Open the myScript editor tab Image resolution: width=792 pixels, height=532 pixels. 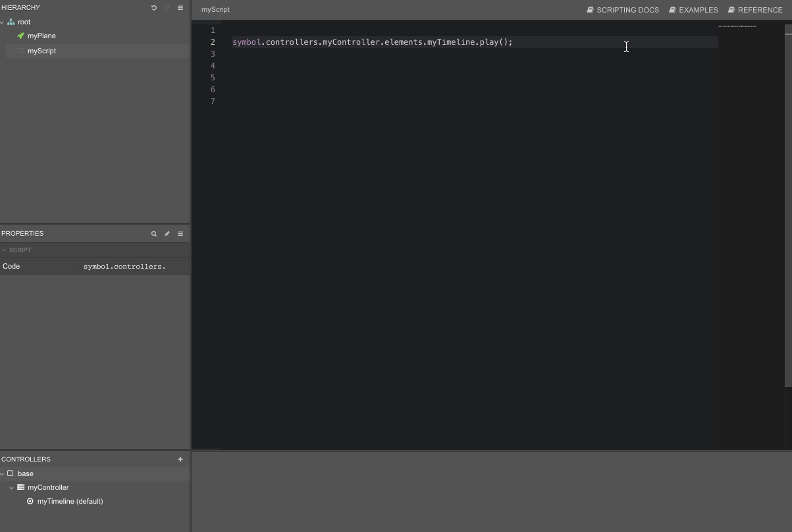216,10
